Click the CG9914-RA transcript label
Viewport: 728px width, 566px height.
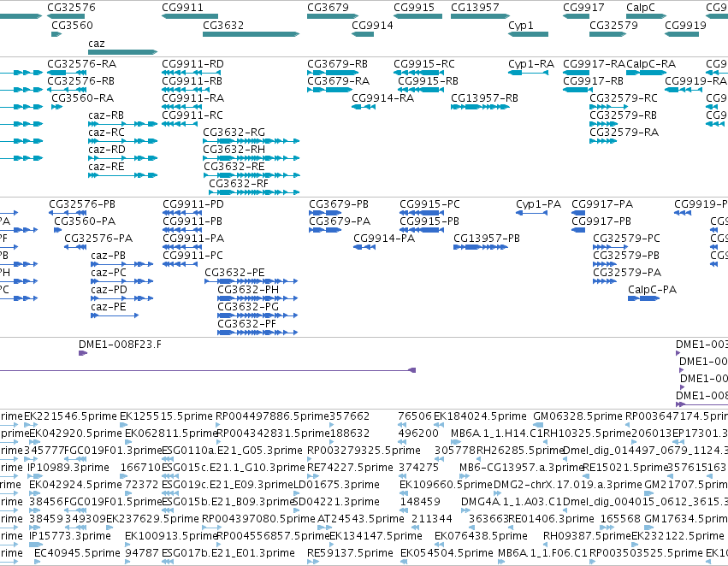[x=382, y=97]
